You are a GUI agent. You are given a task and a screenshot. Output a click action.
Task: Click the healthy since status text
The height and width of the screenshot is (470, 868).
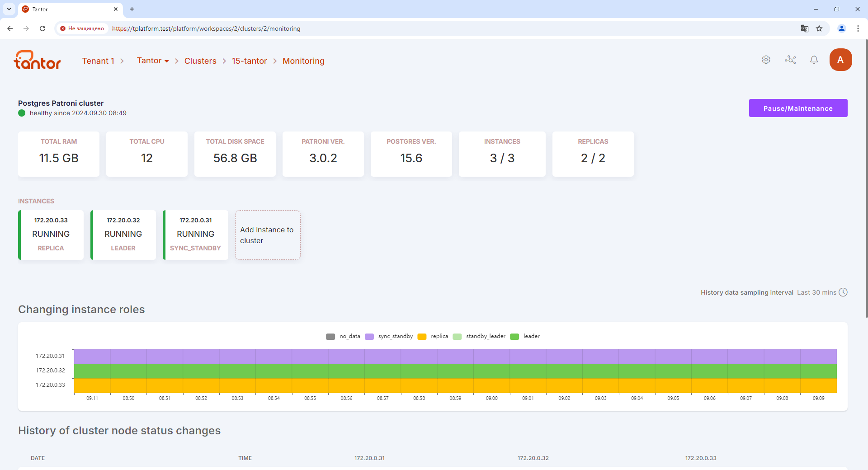pyautogui.click(x=78, y=113)
